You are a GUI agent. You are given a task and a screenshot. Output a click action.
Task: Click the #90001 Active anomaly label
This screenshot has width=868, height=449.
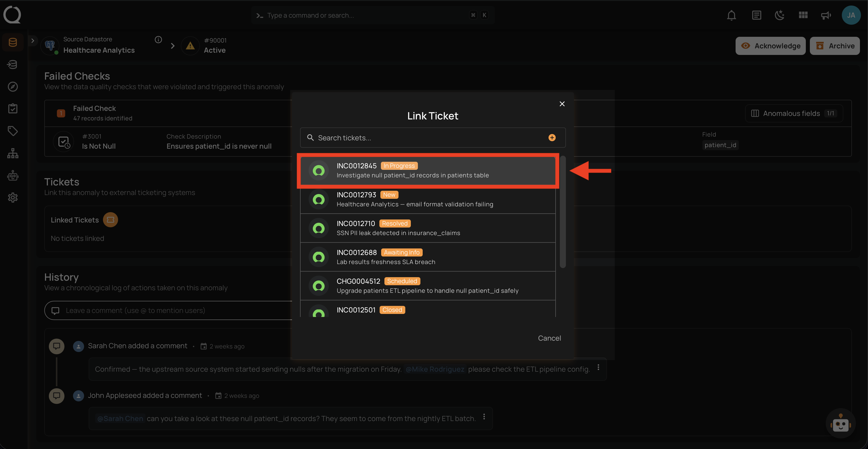click(215, 46)
